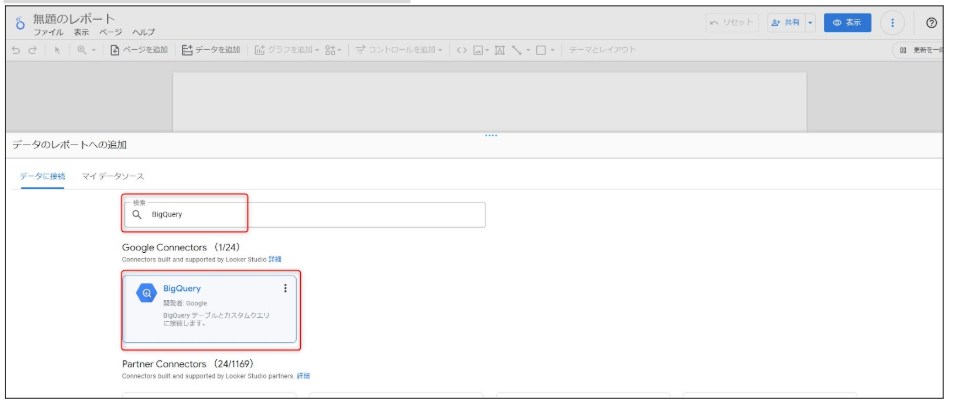Viewport: 955px width, 405px height.
Task: Open the グラフを追加 chart dropdown
Action: point(286,50)
